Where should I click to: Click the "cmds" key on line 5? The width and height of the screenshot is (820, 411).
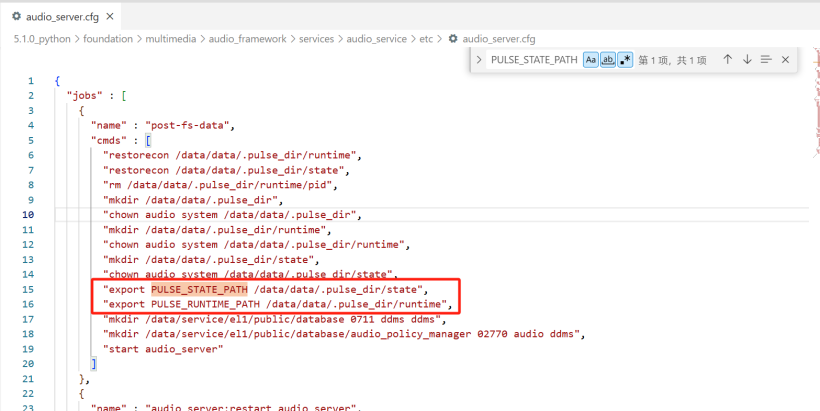109,140
